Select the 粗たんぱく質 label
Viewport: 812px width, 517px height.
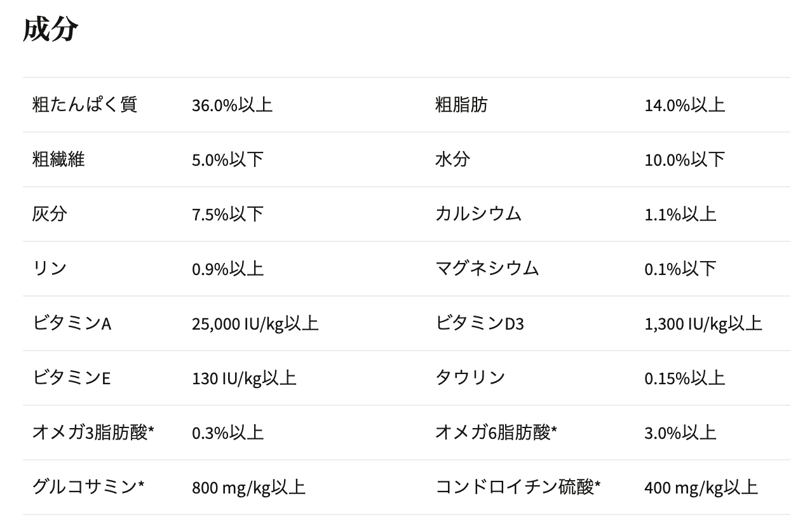click(85, 105)
